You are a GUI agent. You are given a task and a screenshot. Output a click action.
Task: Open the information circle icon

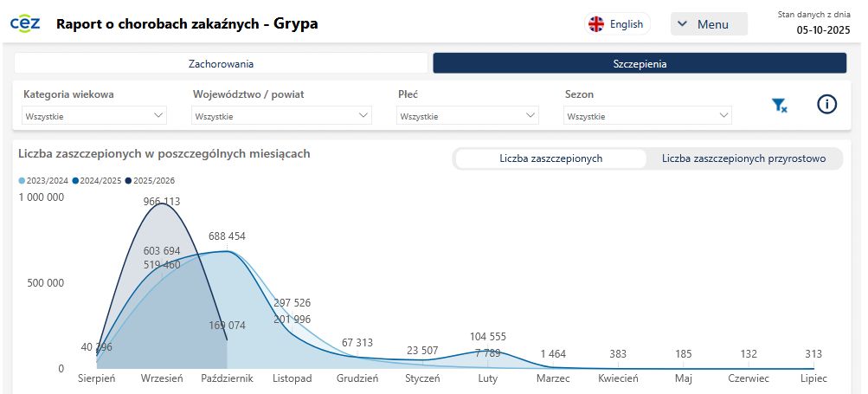click(x=827, y=105)
